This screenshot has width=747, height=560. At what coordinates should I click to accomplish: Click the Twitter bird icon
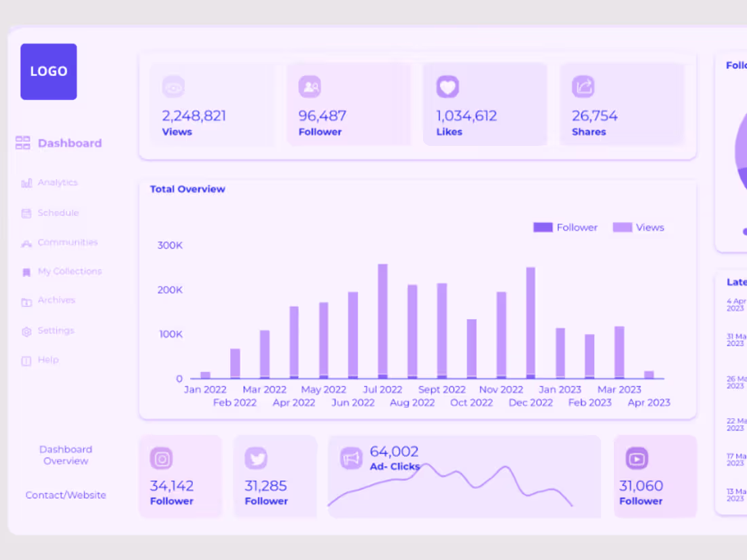[256, 459]
